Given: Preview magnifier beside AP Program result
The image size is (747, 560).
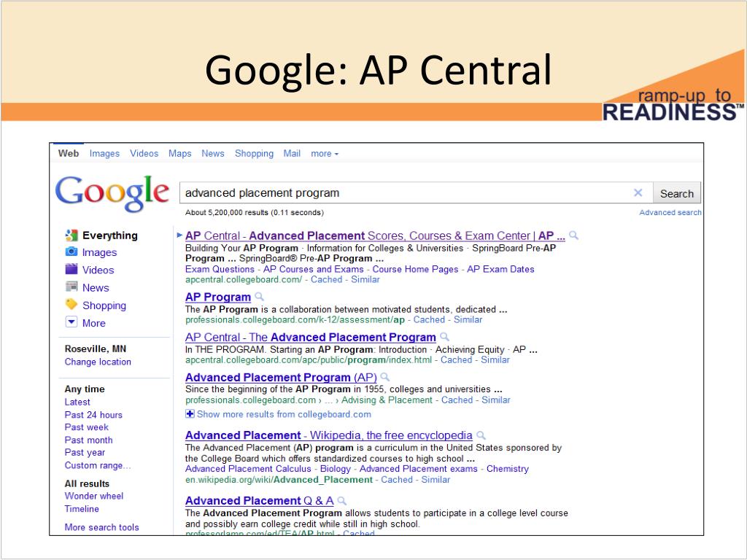Looking at the screenshot, I should click(259, 297).
